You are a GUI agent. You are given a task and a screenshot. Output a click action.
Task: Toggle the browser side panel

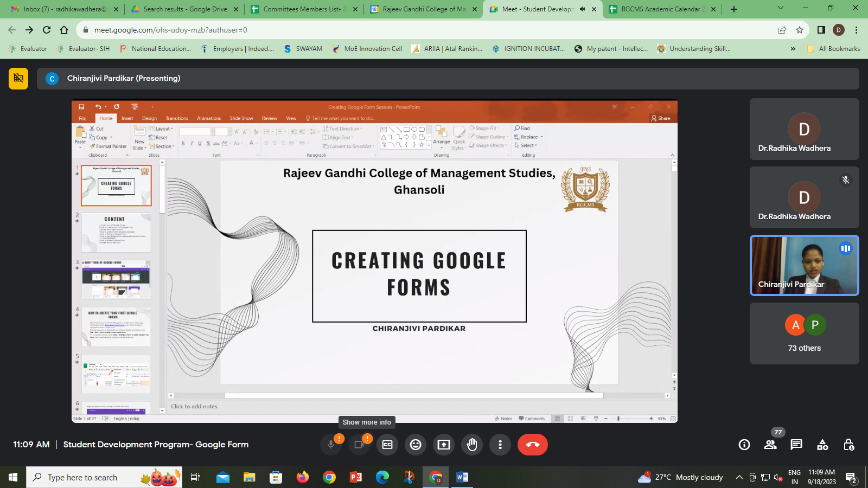tap(821, 30)
